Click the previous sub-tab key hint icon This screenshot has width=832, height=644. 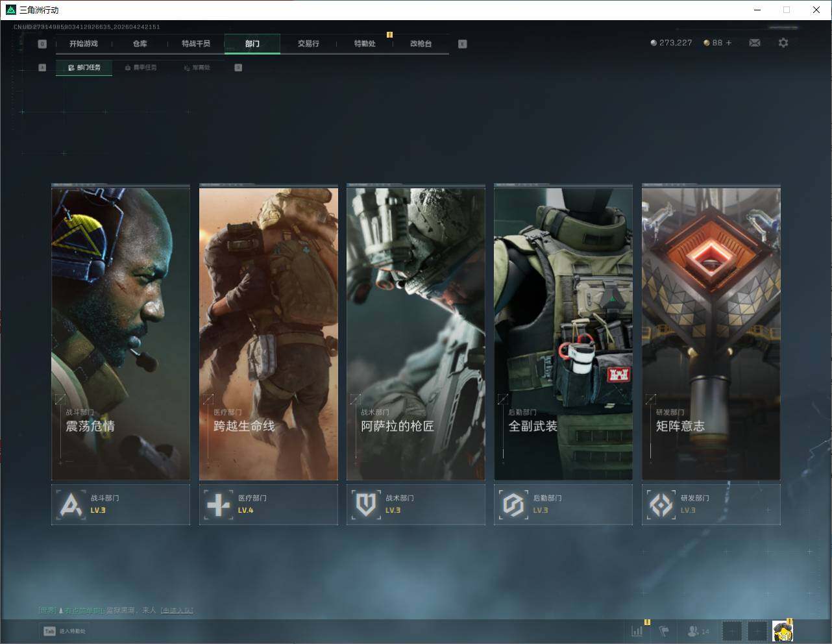point(42,68)
